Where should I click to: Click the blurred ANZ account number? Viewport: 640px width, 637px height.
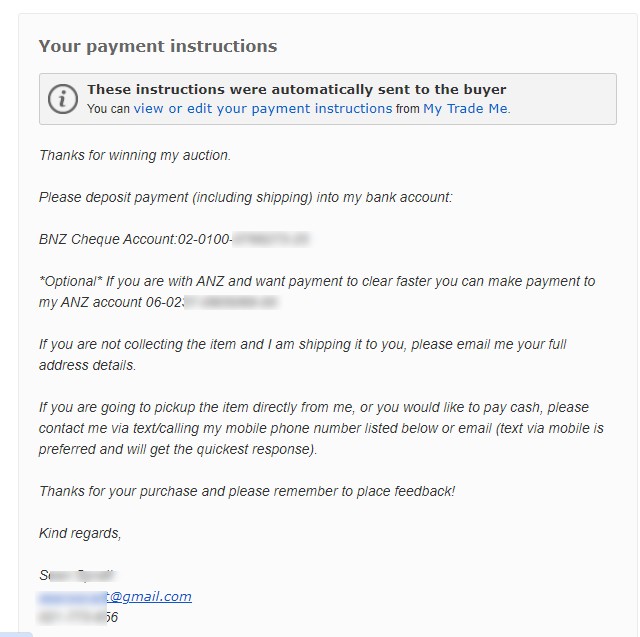[231, 302]
